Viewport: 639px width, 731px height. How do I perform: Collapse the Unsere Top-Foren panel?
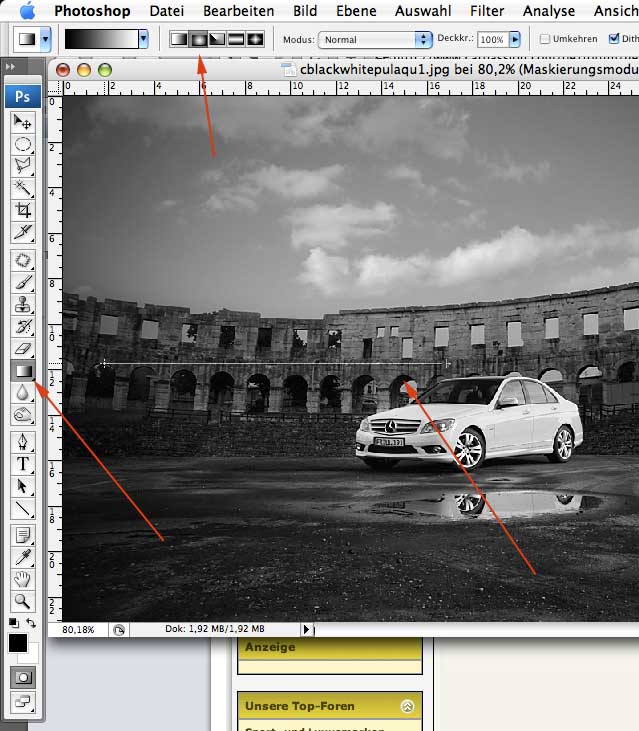[x=407, y=706]
